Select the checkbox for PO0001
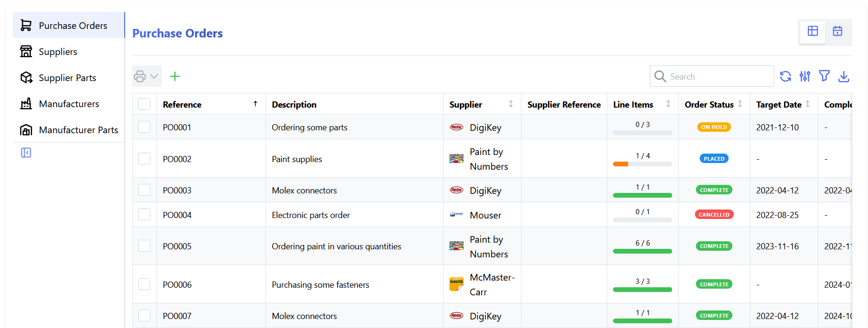 tap(145, 127)
